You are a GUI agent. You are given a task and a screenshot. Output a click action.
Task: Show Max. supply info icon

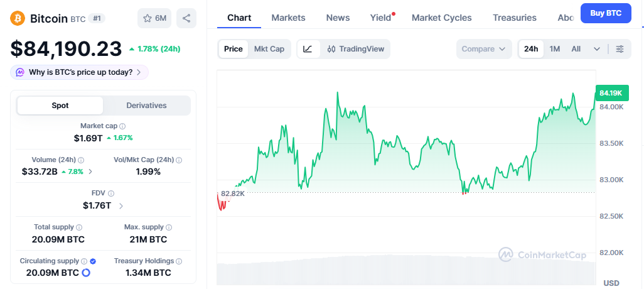click(x=169, y=227)
